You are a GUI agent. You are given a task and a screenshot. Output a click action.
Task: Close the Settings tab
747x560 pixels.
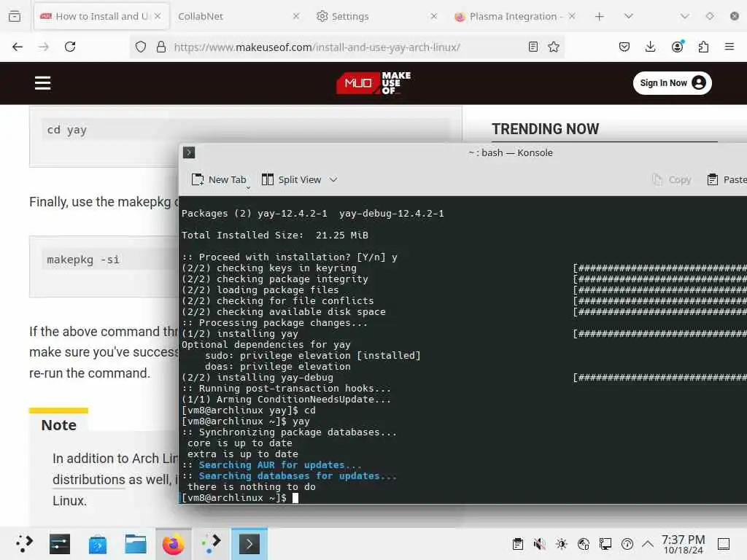433,16
